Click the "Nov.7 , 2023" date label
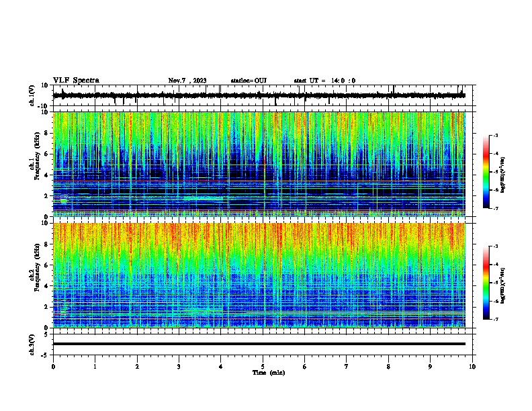 pos(187,81)
